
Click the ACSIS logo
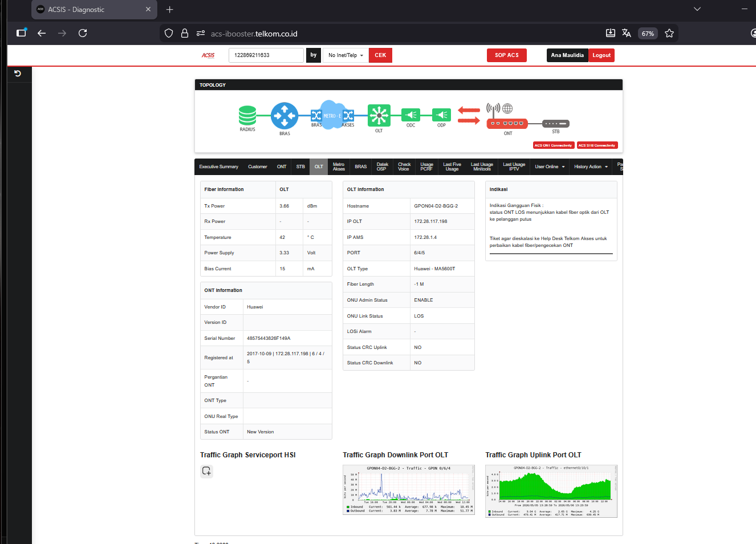click(208, 55)
